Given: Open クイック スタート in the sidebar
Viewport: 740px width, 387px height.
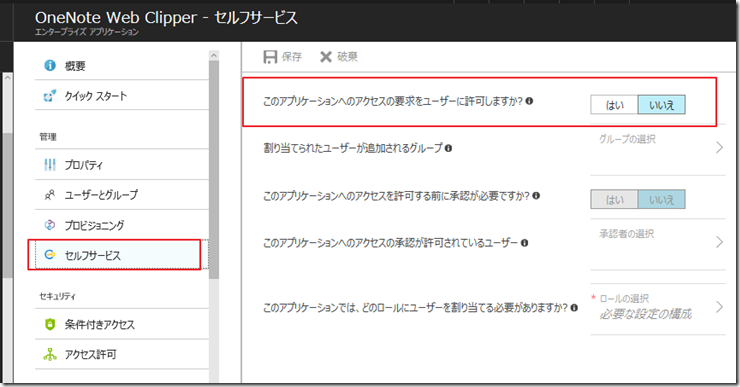Looking at the screenshot, I should pyautogui.click(x=122, y=95).
